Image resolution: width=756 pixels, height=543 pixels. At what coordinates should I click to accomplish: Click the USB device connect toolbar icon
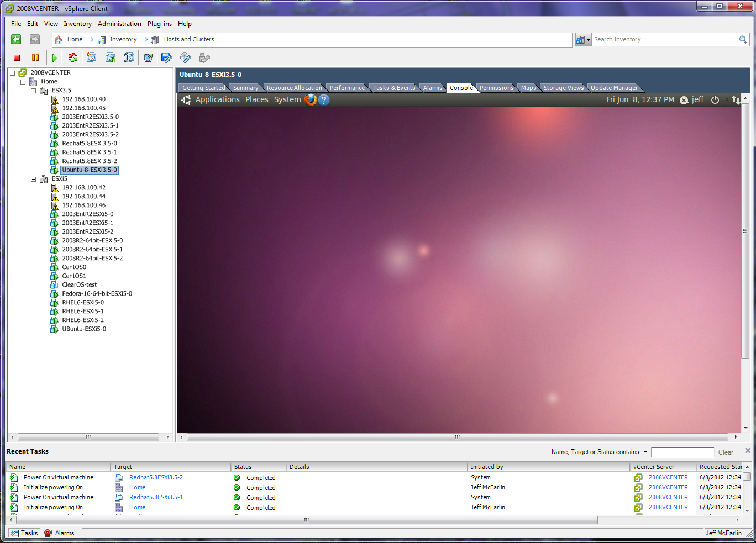[204, 57]
